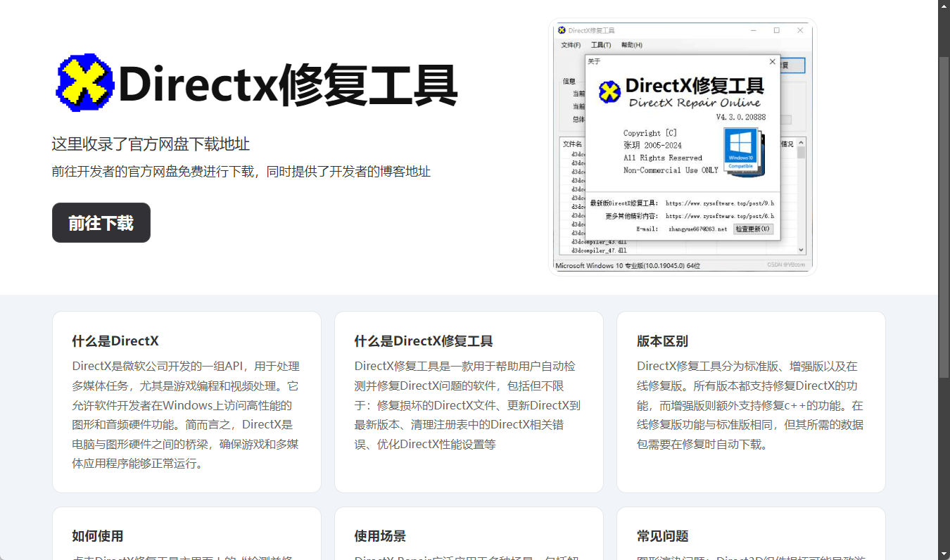Click the 什么是DirectX修复工具 card title
The height and width of the screenshot is (560, 950).
pyautogui.click(x=423, y=341)
